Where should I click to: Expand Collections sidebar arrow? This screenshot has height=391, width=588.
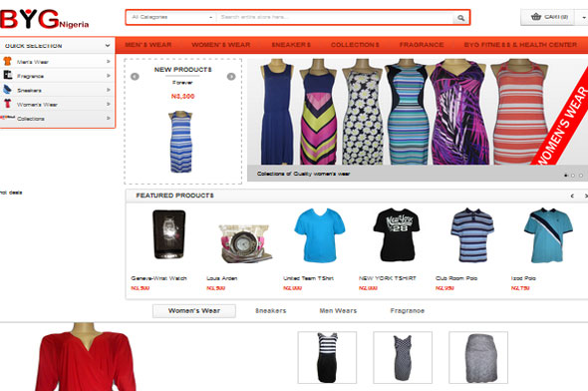108,118
